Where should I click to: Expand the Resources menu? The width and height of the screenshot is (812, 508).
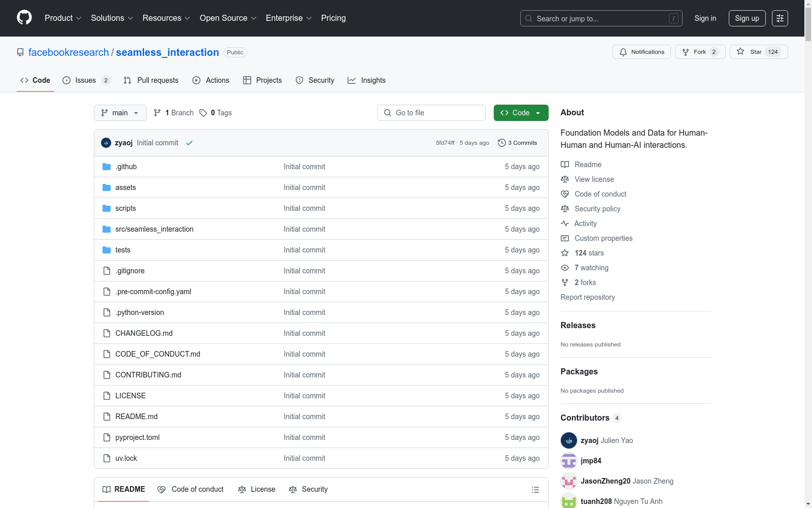pyautogui.click(x=166, y=18)
